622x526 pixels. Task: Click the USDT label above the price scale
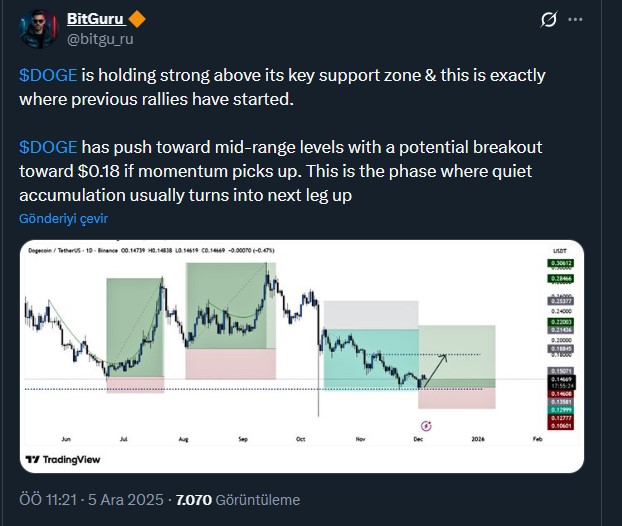(560, 250)
